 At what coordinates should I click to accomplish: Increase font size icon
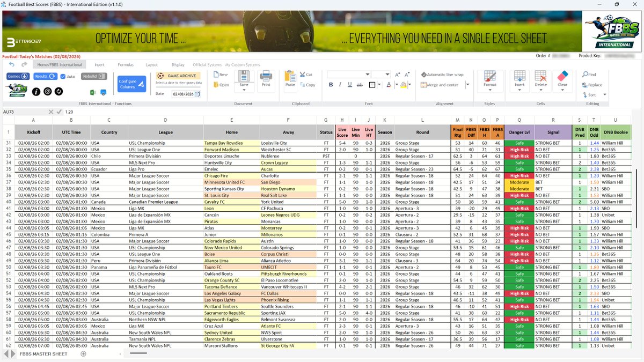tap(398, 75)
